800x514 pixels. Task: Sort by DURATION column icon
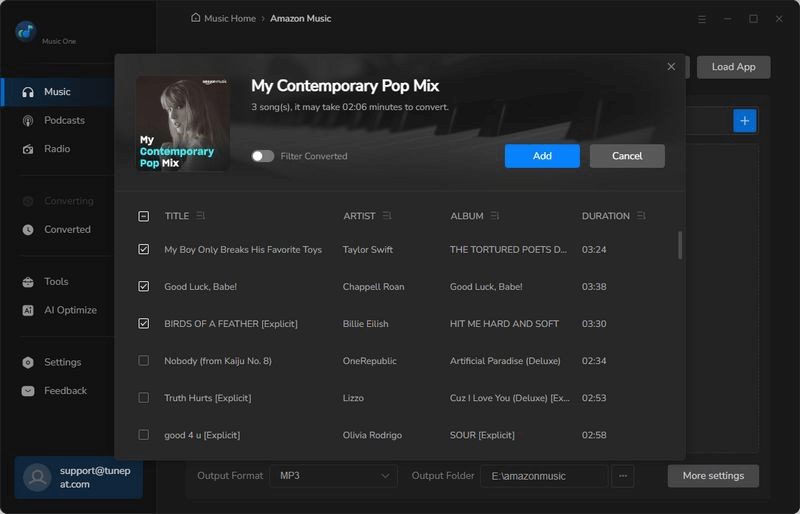641,216
